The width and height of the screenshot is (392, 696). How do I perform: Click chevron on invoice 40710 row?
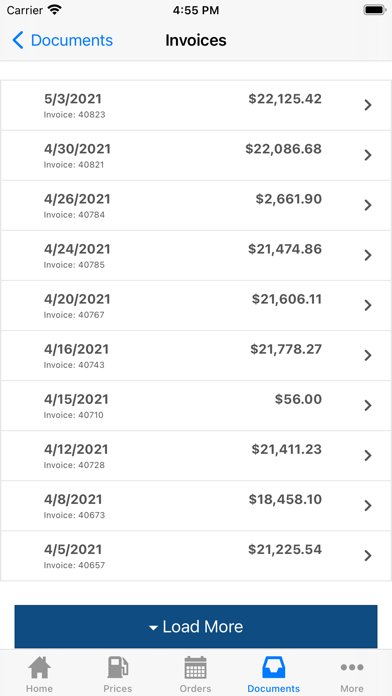tap(368, 405)
